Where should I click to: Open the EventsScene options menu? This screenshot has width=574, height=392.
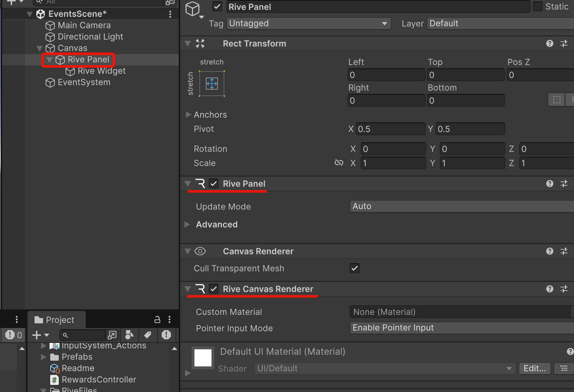(170, 14)
